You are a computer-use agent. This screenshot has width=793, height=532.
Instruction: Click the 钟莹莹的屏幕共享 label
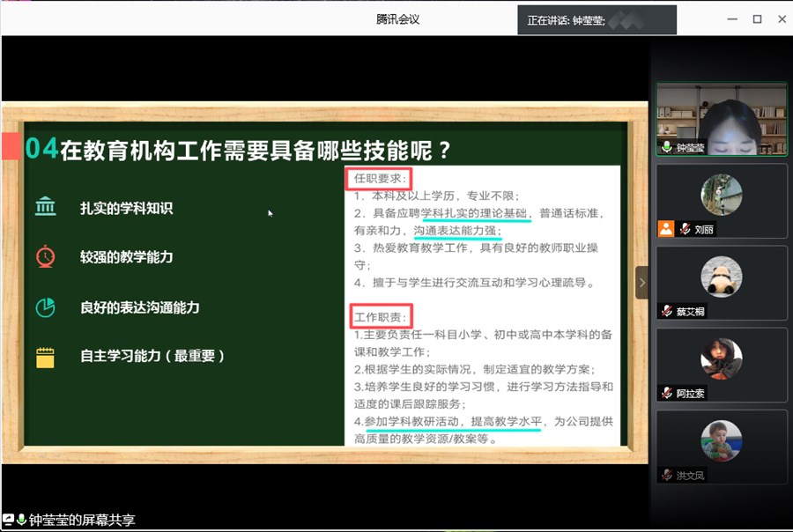tap(82, 520)
